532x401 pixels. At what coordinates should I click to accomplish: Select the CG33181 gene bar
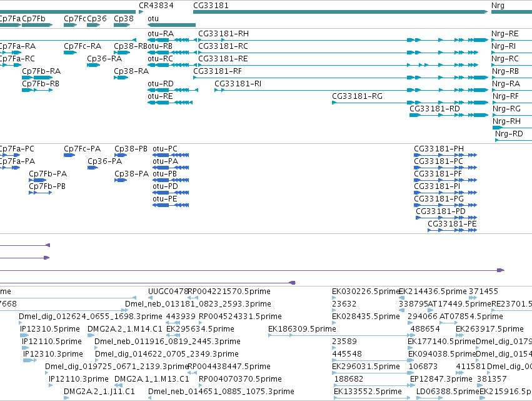[340, 12]
